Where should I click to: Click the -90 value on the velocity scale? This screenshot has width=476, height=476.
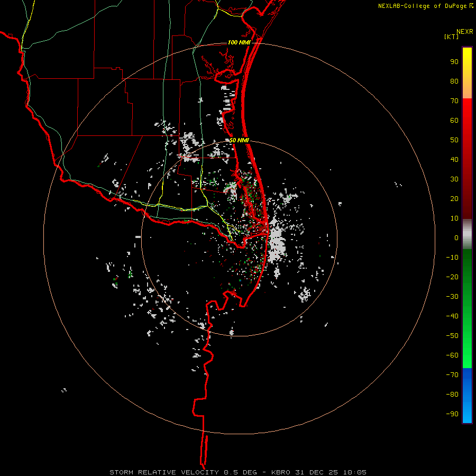click(452, 414)
